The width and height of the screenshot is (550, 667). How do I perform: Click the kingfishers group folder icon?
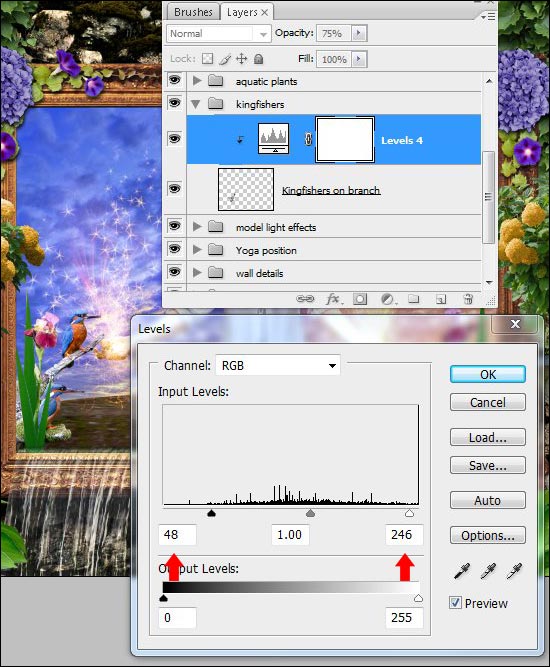click(216, 103)
